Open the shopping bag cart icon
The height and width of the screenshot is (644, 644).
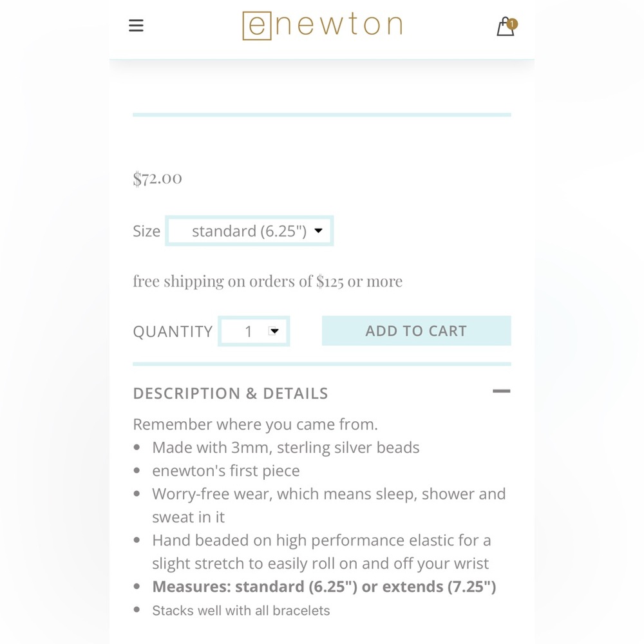[506, 26]
